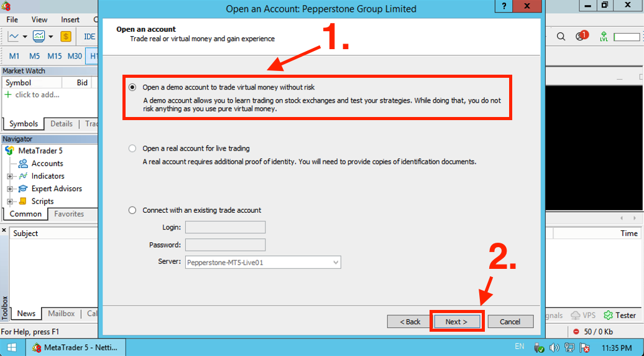This screenshot has width=644, height=356.
Task: Click the Password input field
Action: [x=225, y=245]
